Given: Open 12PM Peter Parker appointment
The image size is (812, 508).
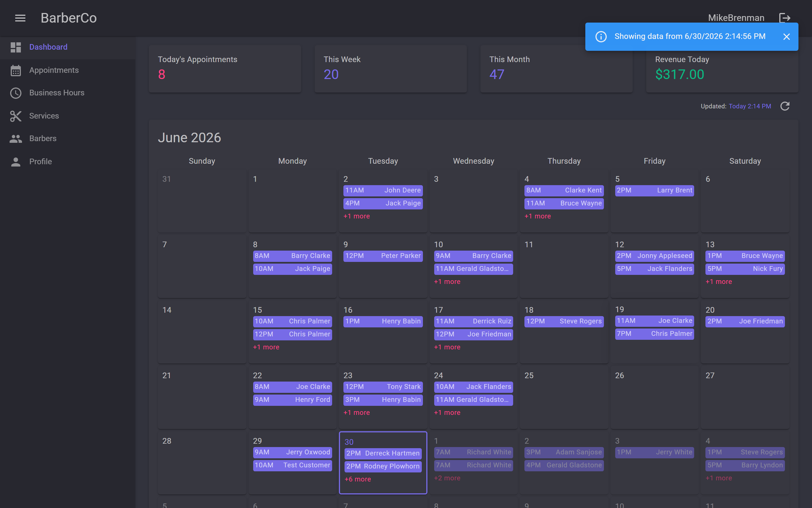Looking at the screenshot, I should tap(383, 256).
